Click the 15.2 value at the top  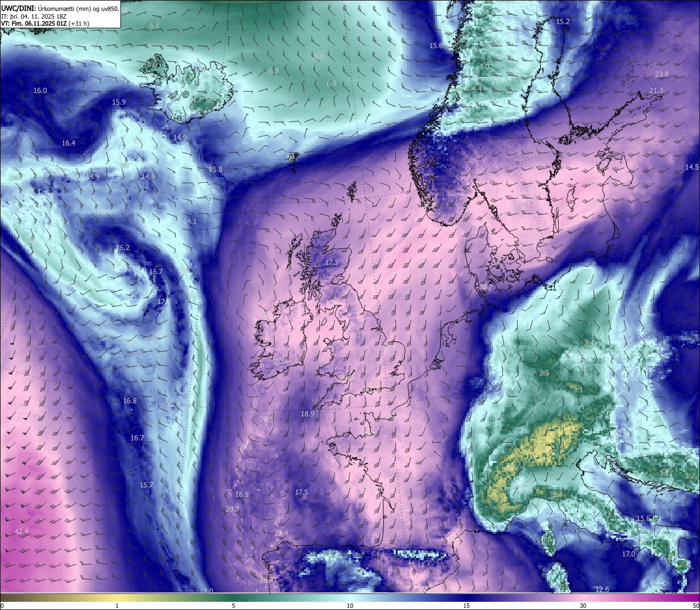pyautogui.click(x=563, y=22)
